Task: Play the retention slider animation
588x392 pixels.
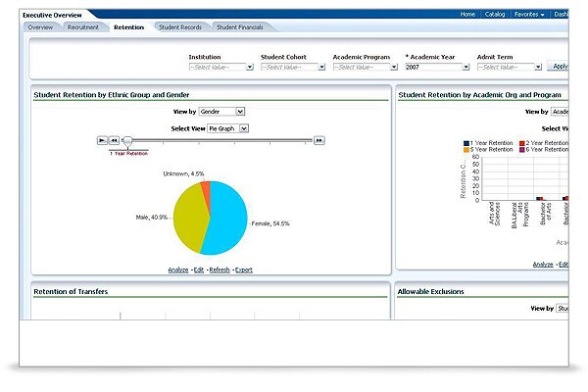Action: coord(102,140)
